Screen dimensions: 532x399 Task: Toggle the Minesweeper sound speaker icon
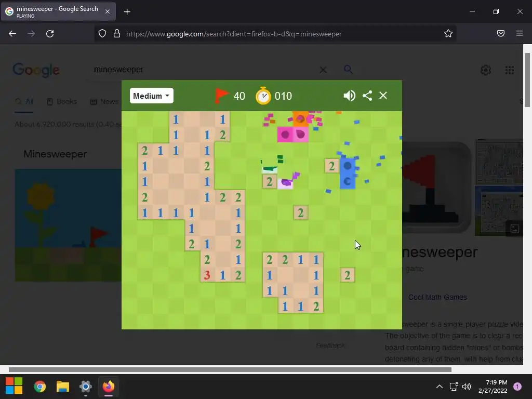click(x=349, y=96)
